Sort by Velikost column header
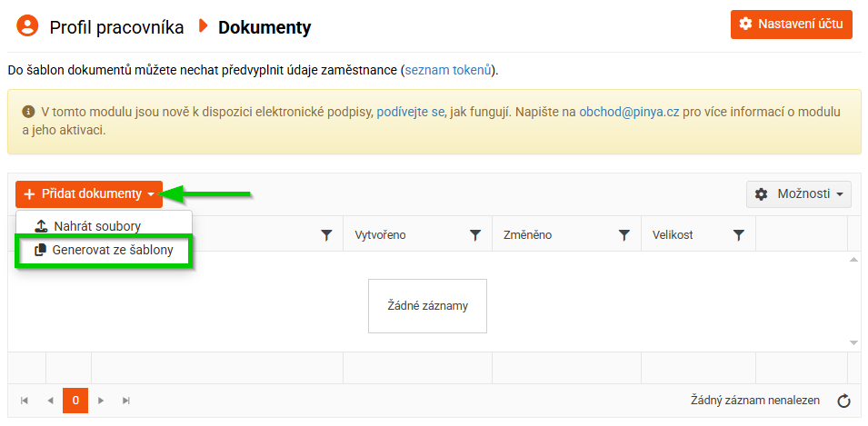 coord(673,235)
